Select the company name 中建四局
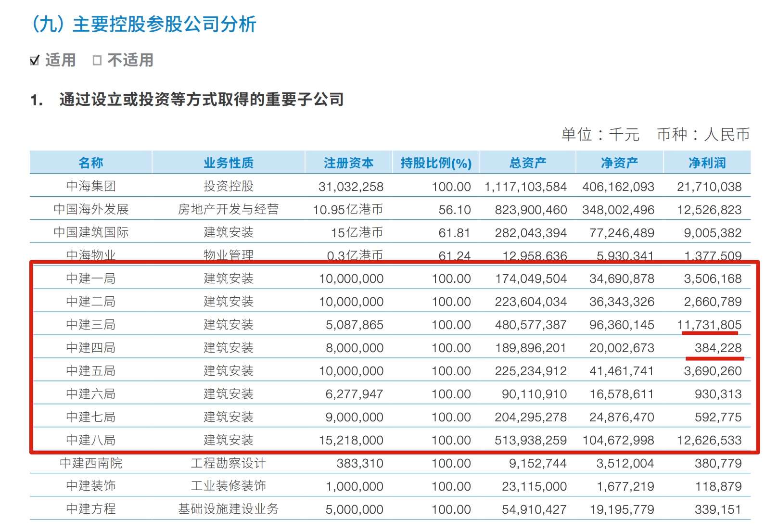 pyautogui.click(x=91, y=348)
